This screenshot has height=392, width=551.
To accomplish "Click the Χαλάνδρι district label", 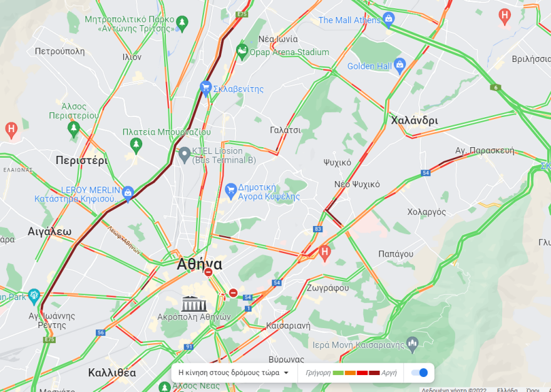I will point(415,121).
